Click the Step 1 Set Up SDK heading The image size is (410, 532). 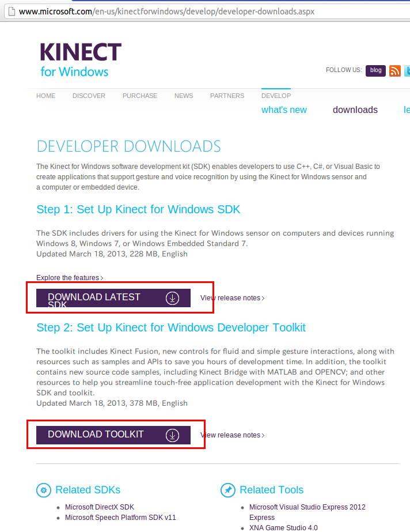tap(138, 209)
